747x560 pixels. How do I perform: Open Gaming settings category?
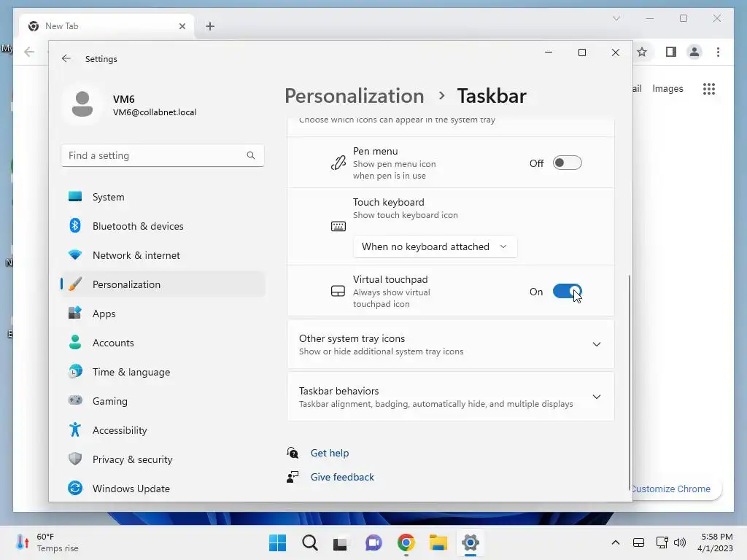coord(163,401)
